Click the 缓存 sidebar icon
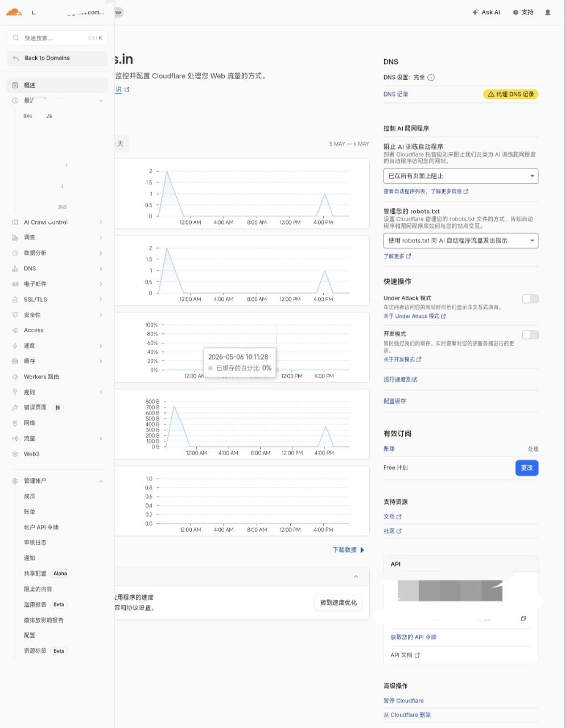The width and height of the screenshot is (565, 728). 15,361
